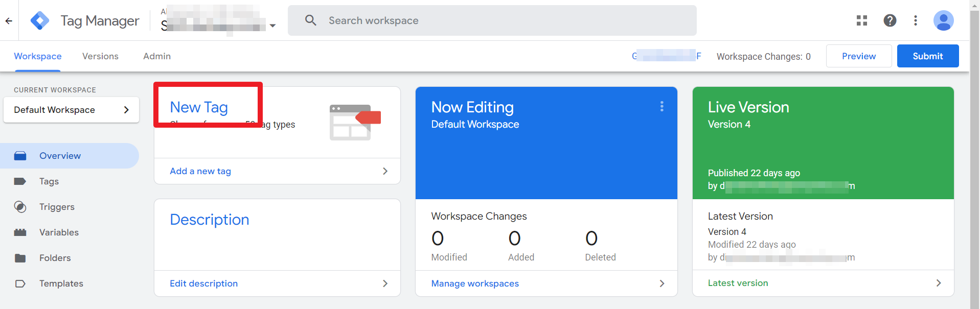Image resolution: width=980 pixels, height=309 pixels.
Task: Click the New Tag card illustration
Action: pyautogui.click(x=355, y=122)
